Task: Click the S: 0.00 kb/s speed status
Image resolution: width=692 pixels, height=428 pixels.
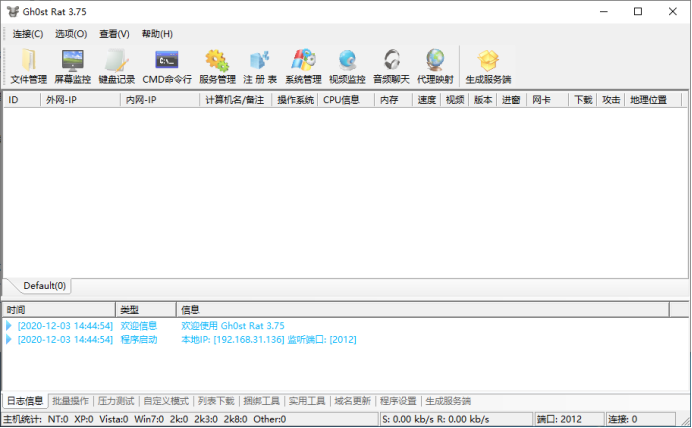Action: click(436, 419)
